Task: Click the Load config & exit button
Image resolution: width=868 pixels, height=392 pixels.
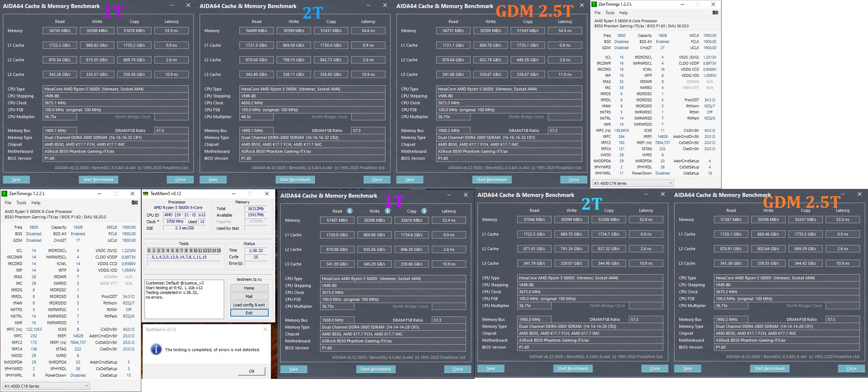Action: coord(249,304)
